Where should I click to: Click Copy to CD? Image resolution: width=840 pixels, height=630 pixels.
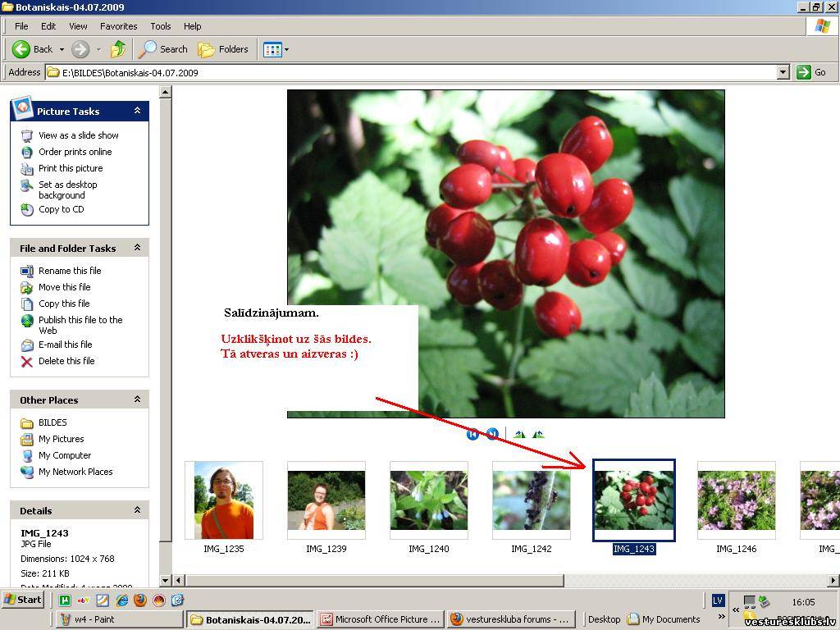point(61,209)
